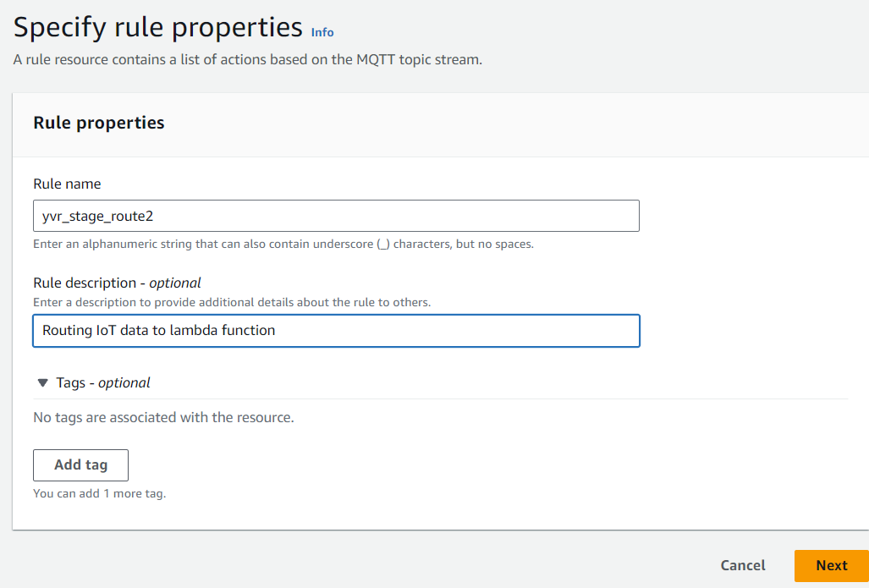The image size is (869, 588).
Task: Cancel the rule creation
Action: 743,565
